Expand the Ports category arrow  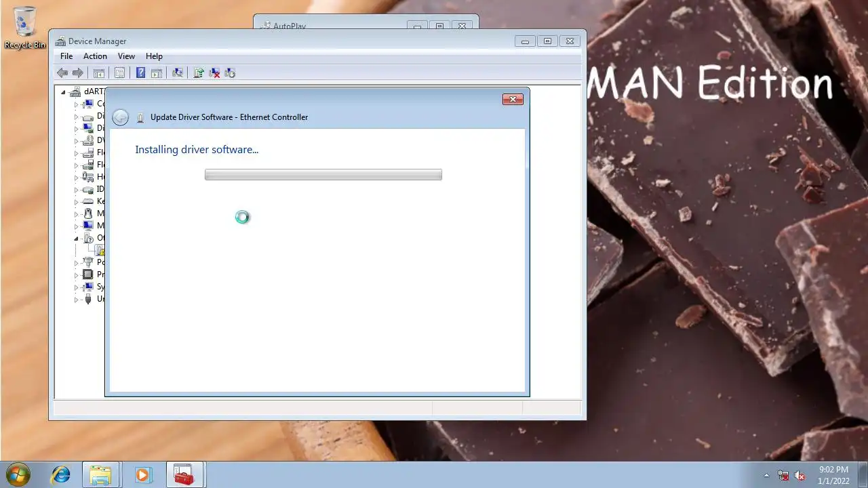tap(76, 262)
